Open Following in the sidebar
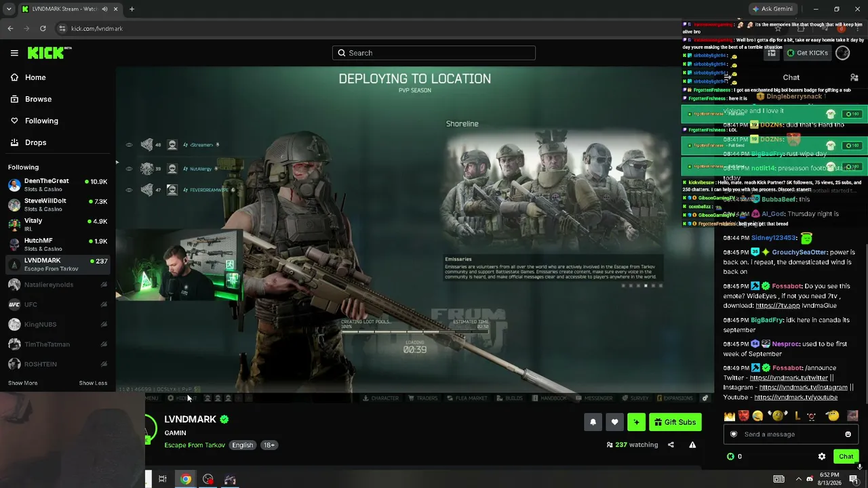 (x=58, y=121)
